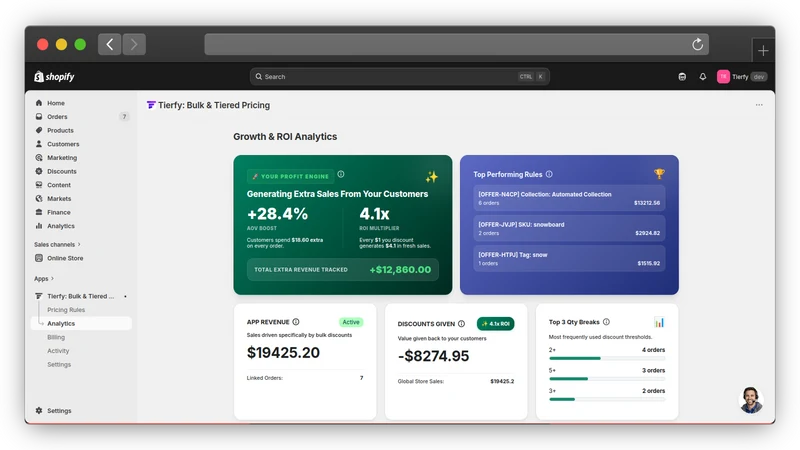Click the Marketing target icon

point(39,158)
